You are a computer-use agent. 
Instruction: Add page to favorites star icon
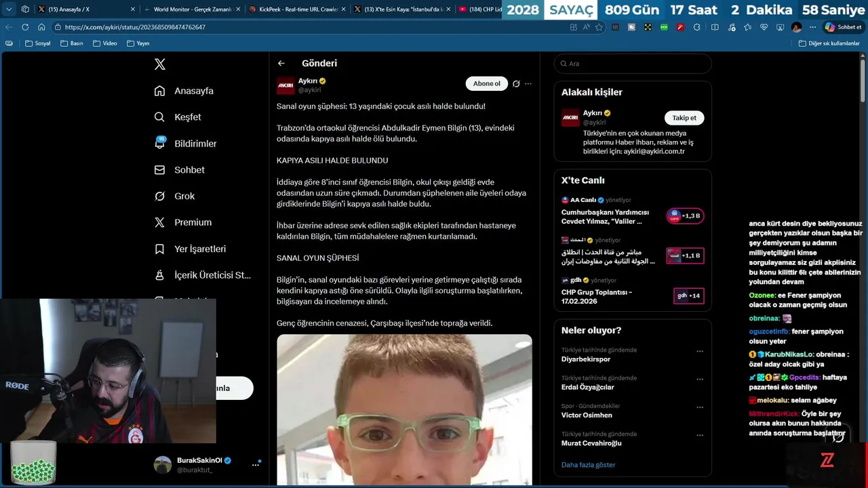coord(599,27)
